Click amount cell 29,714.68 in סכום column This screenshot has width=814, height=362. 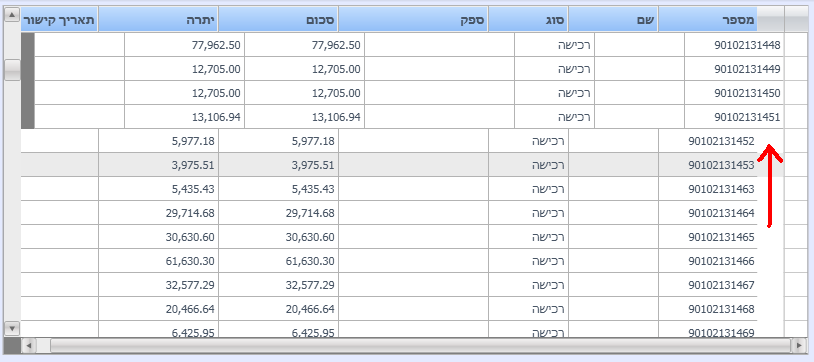pos(278,213)
